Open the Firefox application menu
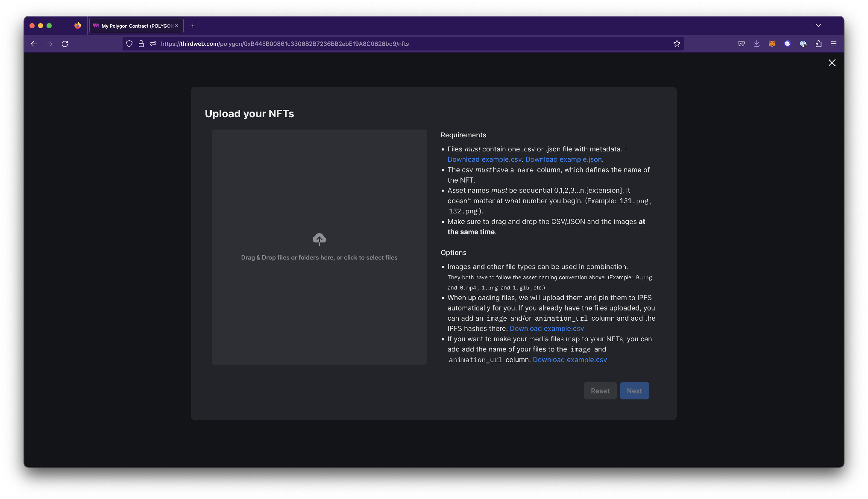Image resolution: width=868 pixels, height=499 pixels. point(833,44)
